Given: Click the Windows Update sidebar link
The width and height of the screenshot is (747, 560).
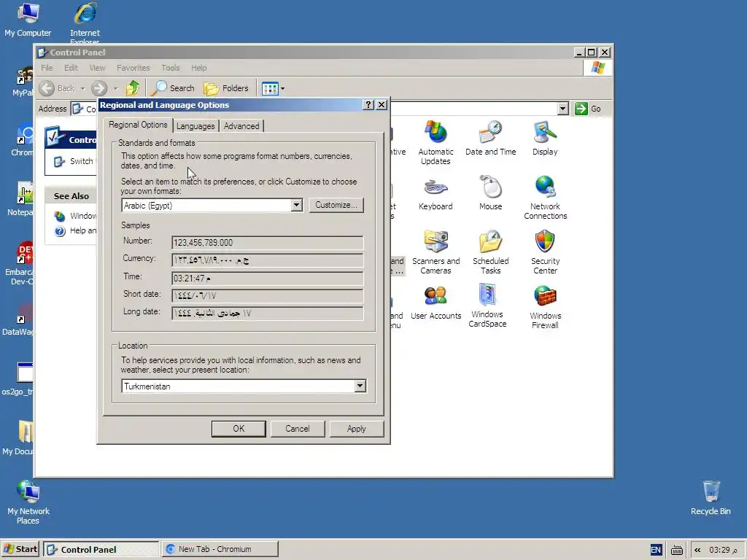Looking at the screenshot, I should click(76, 216).
